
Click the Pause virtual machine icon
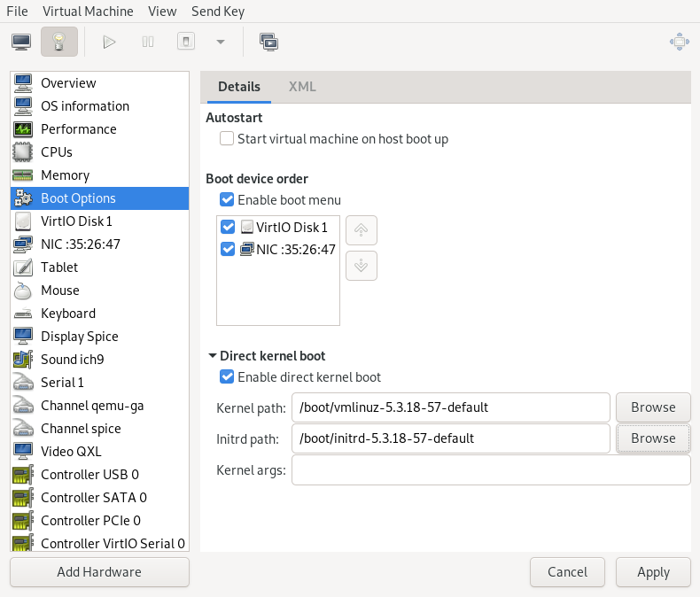coord(148,42)
